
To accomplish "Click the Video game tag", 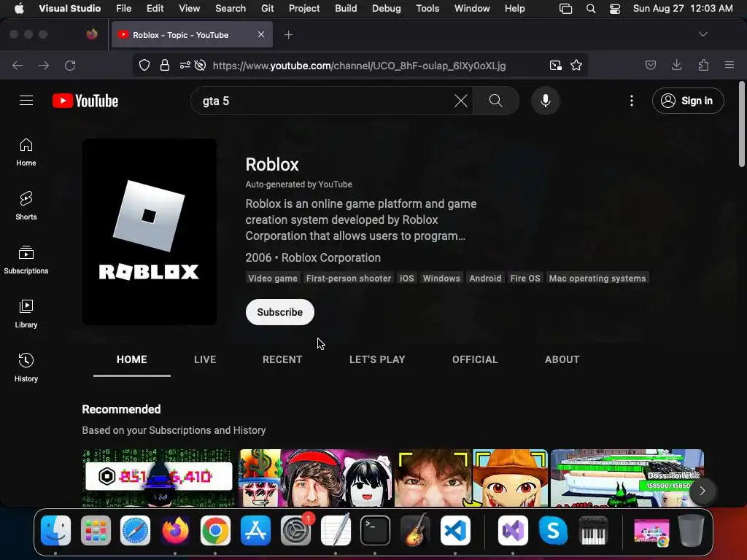I will click(273, 278).
